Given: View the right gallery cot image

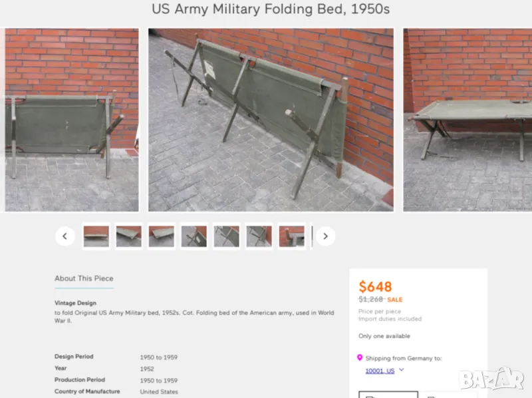Looking at the screenshot, I should 467,120.
